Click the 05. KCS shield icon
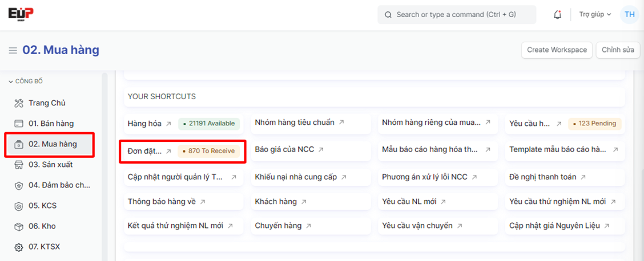This screenshot has height=261, width=644. pos(19,206)
